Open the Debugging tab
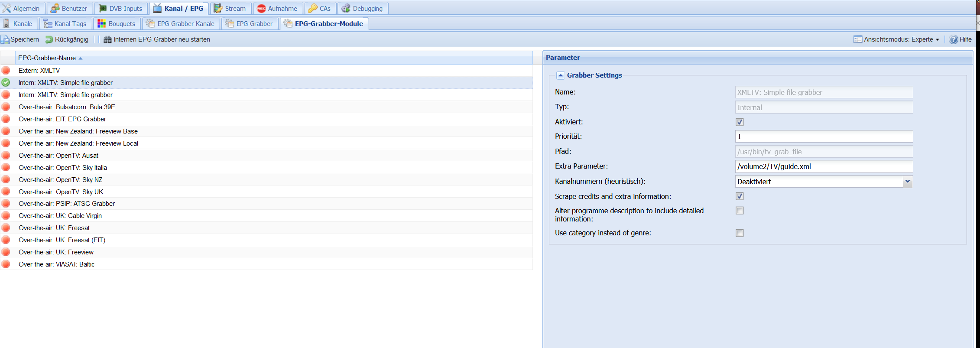The image size is (980, 348). pyautogui.click(x=363, y=8)
